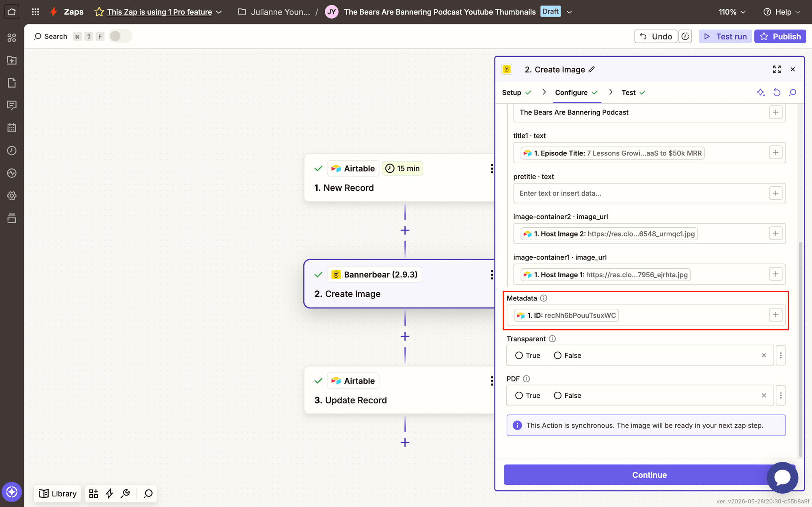Open options menu for Bannerbear Create Image step
The image size is (812, 507).
(492, 275)
